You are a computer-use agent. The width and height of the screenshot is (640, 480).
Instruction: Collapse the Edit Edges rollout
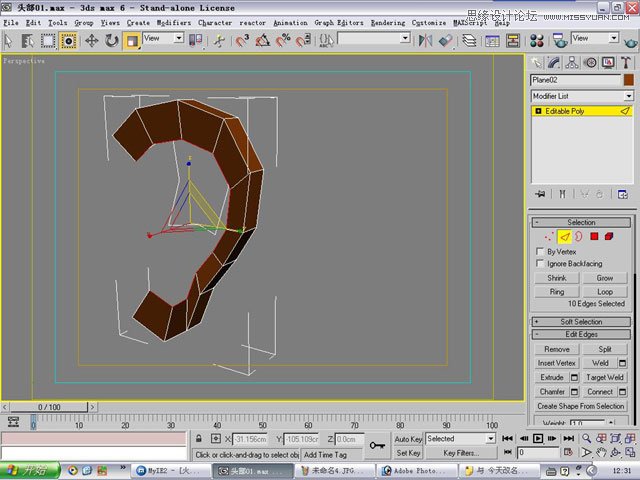581,334
